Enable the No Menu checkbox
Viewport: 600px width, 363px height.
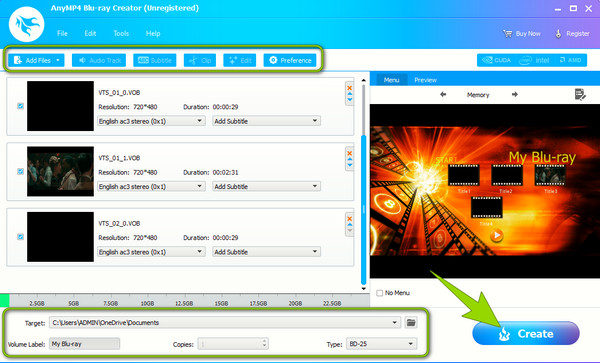[x=380, y=293]
